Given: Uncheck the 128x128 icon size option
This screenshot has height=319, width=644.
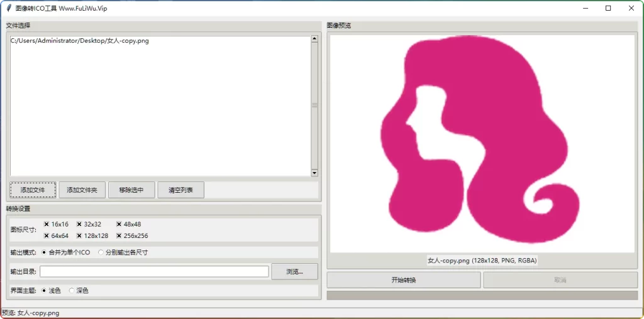Looking at the screenshot, I should coord(92,235).
